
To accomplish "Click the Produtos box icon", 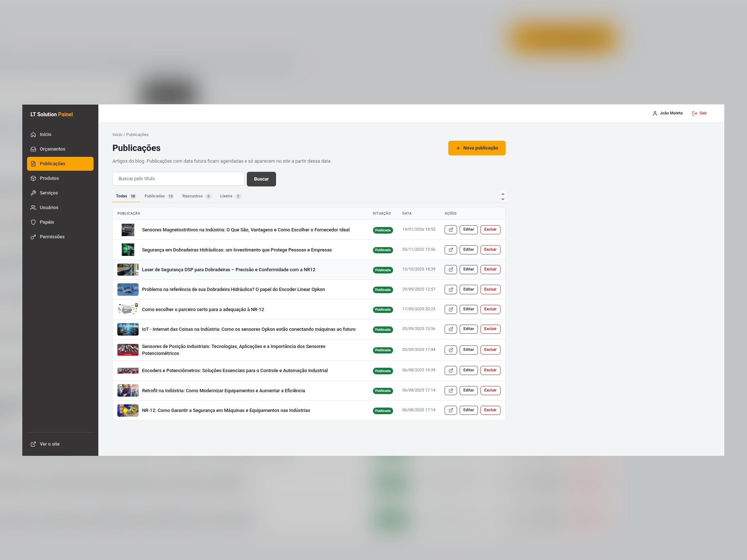I will [33, 178].
